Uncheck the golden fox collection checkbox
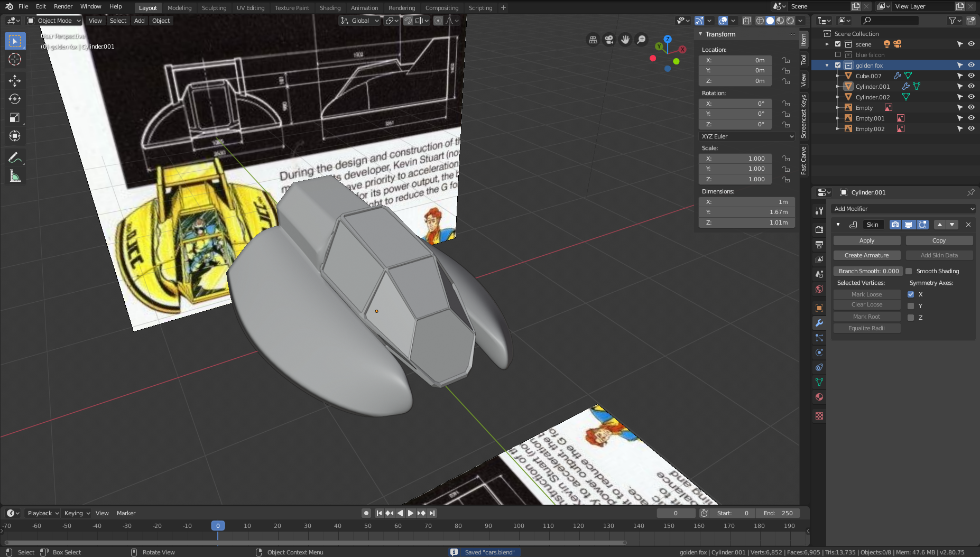980x557 pixels. (838, 65)
